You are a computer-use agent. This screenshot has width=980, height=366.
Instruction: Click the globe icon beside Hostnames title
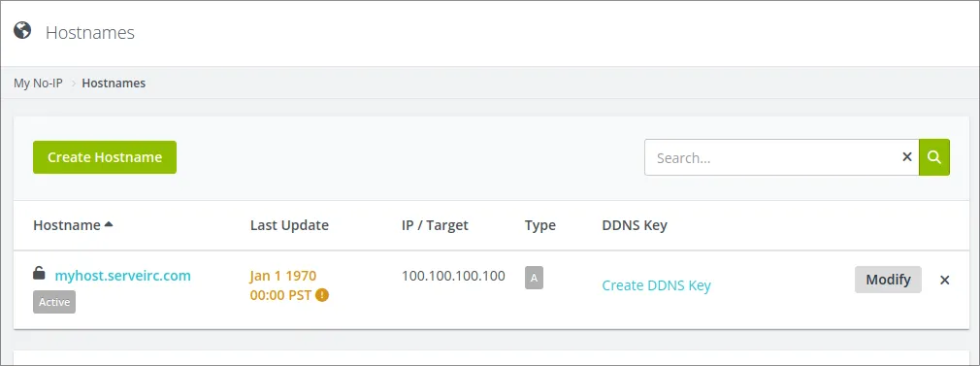tap(22, 30)
